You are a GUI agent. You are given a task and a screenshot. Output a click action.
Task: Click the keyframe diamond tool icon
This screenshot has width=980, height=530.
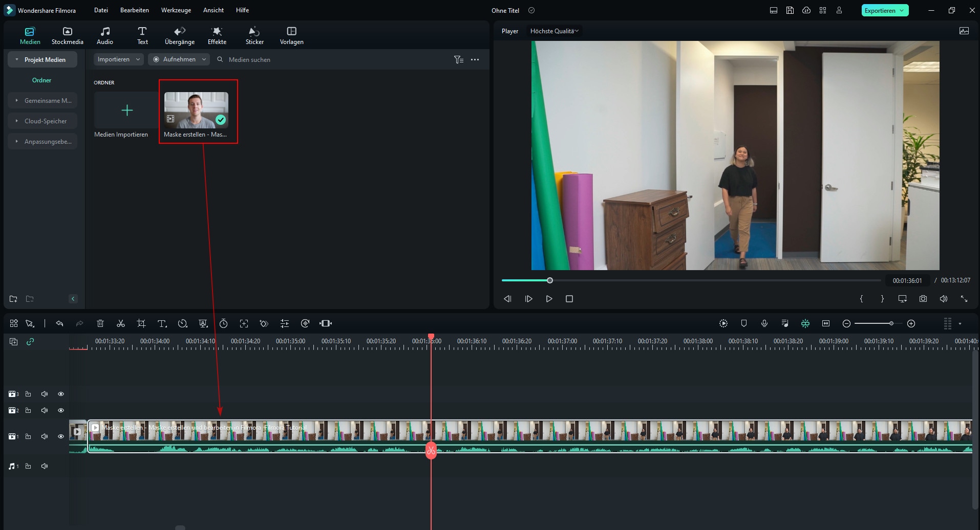tap(264, 323)
